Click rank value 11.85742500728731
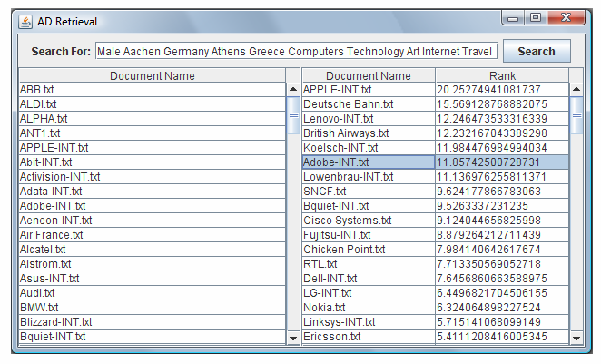Viewport: 601px width, 364px height. coord(502,162)
